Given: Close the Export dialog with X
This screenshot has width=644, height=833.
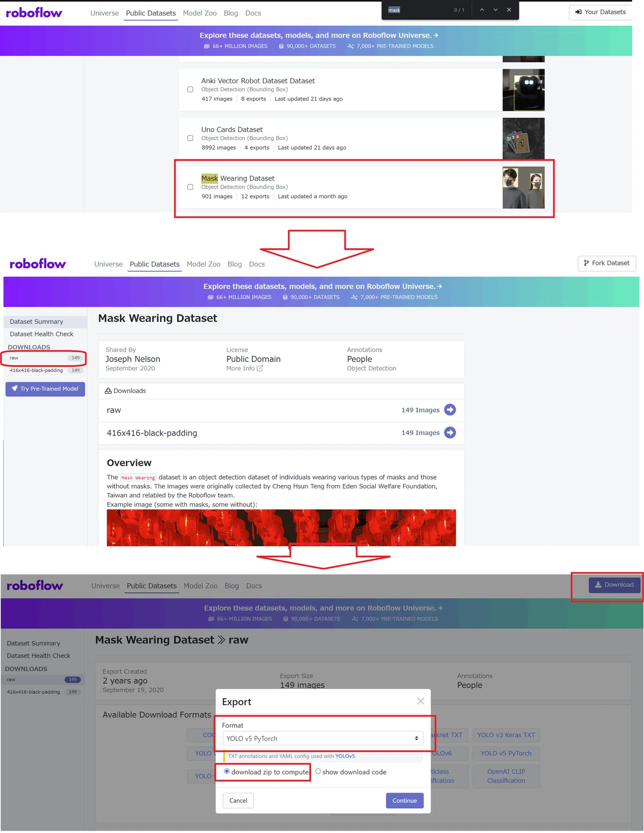Looking at the screenshot, I should [421, 701].
